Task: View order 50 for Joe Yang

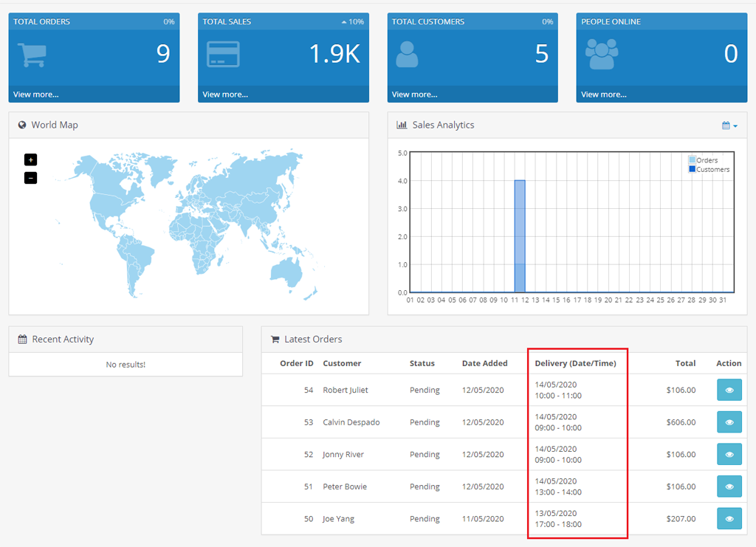Action: 729,518
